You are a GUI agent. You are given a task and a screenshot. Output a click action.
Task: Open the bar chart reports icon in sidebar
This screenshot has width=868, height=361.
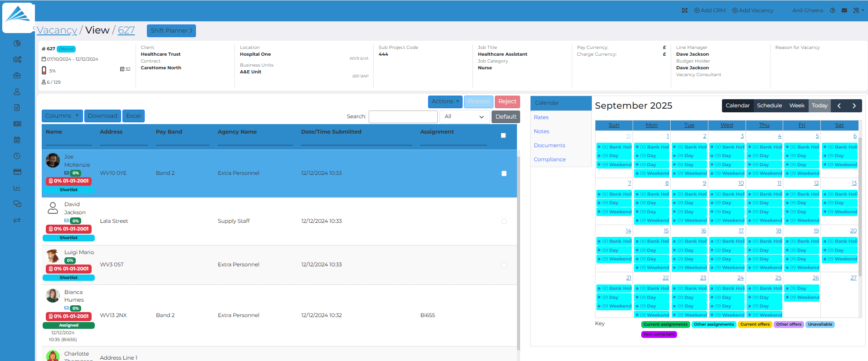(x=17, y=188)
